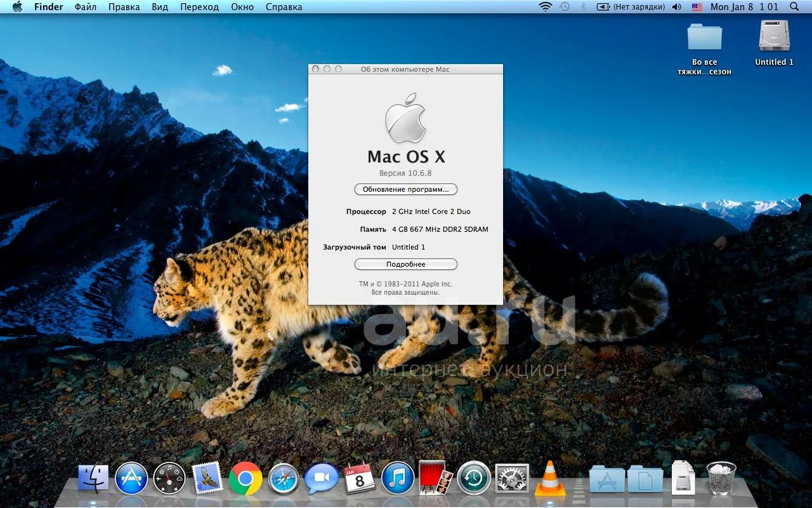Image resolution: width=812 pixels, height=508 pixels.
Task: Launch VLC media player from the Dock
Action: [550, 479]
